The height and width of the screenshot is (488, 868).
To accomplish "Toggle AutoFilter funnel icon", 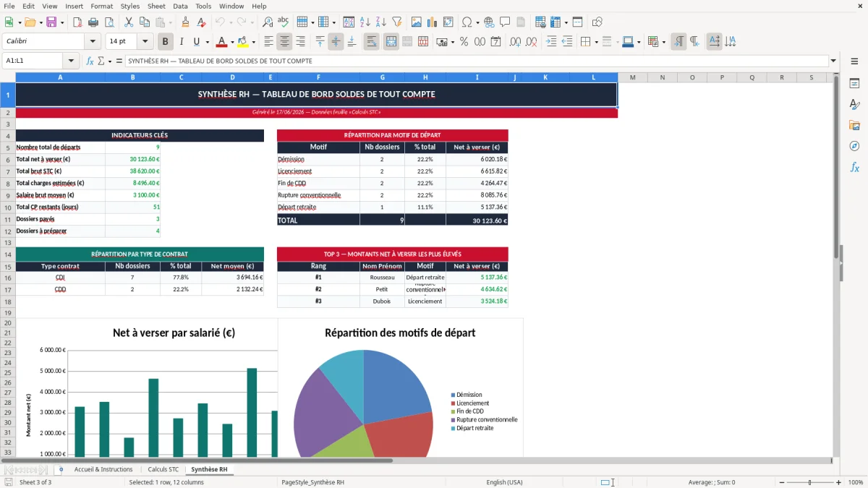I will click(x=396, y=22).
